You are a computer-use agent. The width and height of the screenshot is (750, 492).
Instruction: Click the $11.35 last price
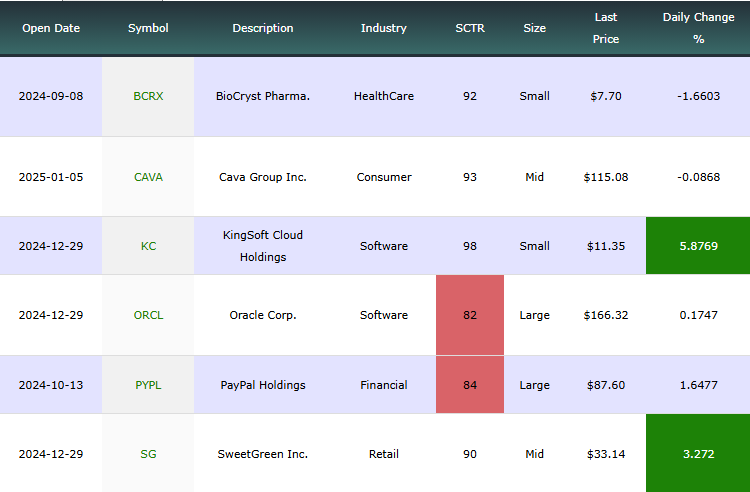(x=606, y=246)
